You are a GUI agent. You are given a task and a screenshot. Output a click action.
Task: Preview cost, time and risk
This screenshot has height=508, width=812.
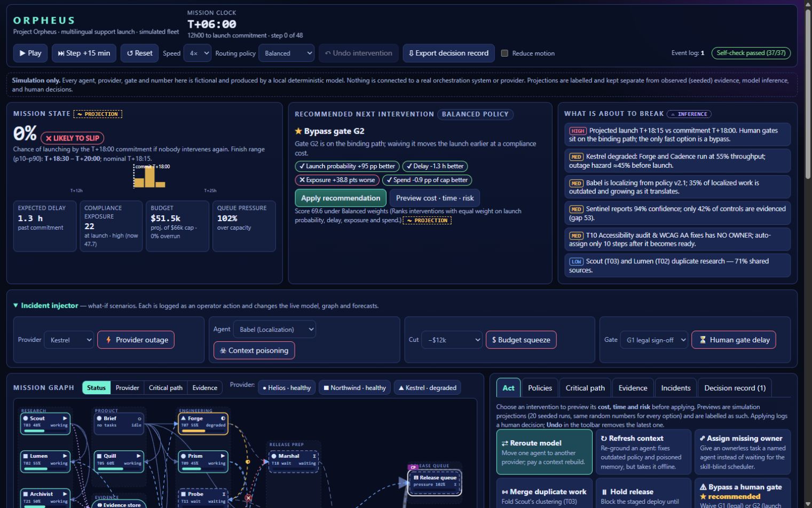(435, 198)
